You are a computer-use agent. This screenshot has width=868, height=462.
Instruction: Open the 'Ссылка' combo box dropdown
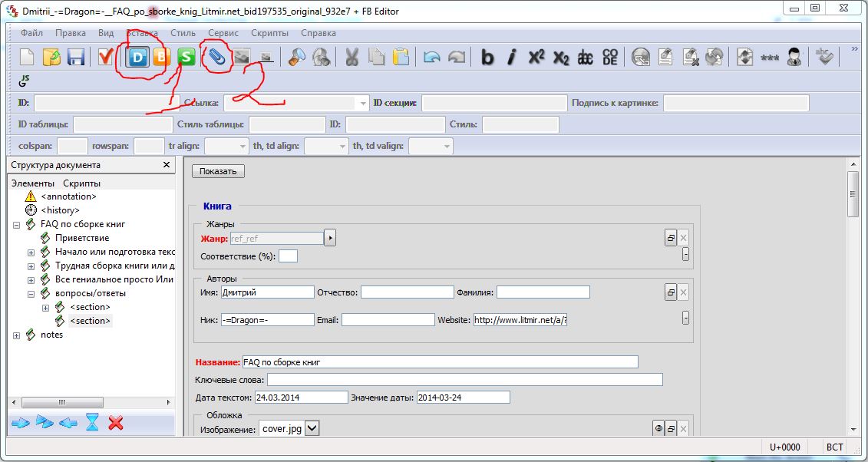click(x=363, y=103)
